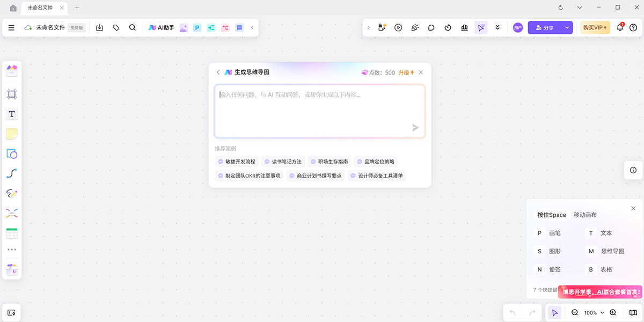Expand more tools double-chevron in top toolbar
The width and height of the screenshot is (644, 322).
497,27
